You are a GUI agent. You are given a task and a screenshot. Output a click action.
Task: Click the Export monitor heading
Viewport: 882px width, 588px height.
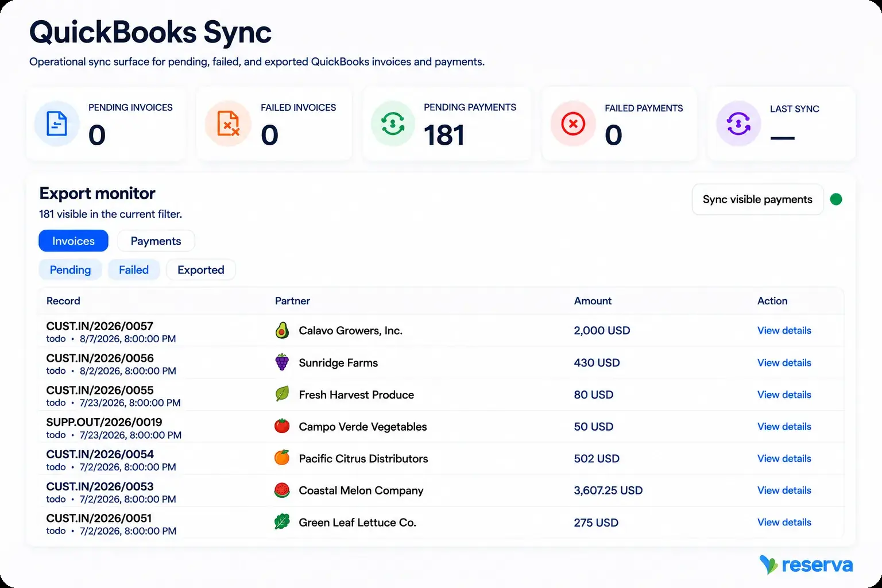(x=98, y=194)
